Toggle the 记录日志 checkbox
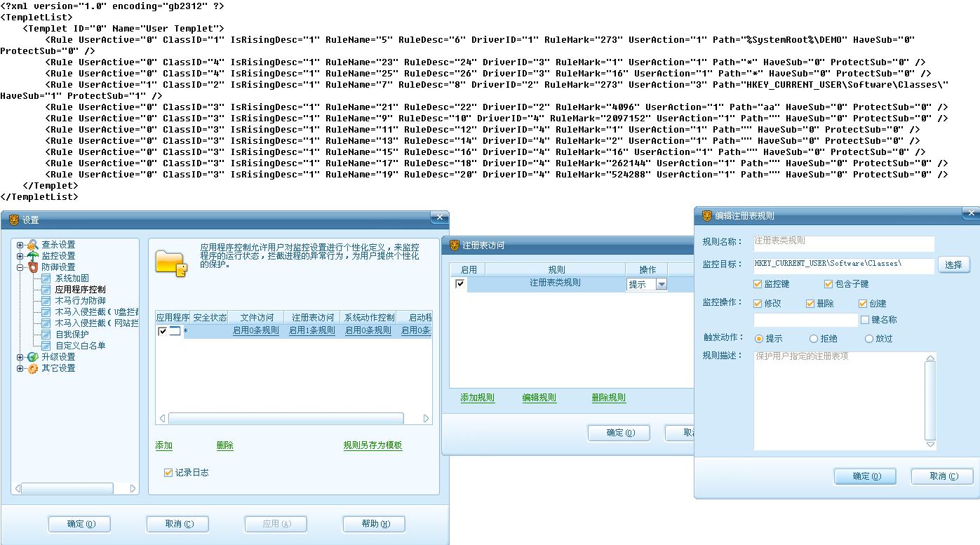 [x=168, y=473]
